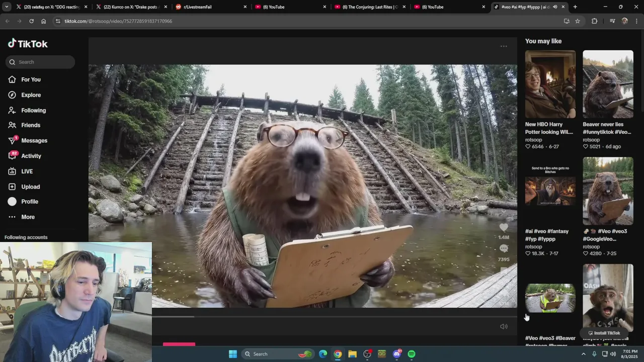The image size is (644, 362).
Task: Open site information icon in address bar
Action: pyautogui.click(x=58, y=21)
